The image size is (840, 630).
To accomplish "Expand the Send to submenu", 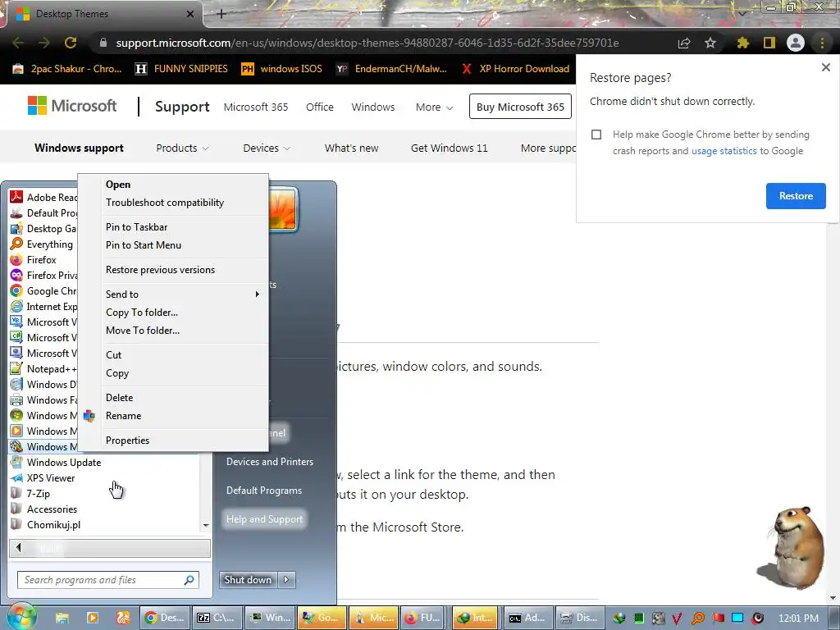I will (182, 294).
